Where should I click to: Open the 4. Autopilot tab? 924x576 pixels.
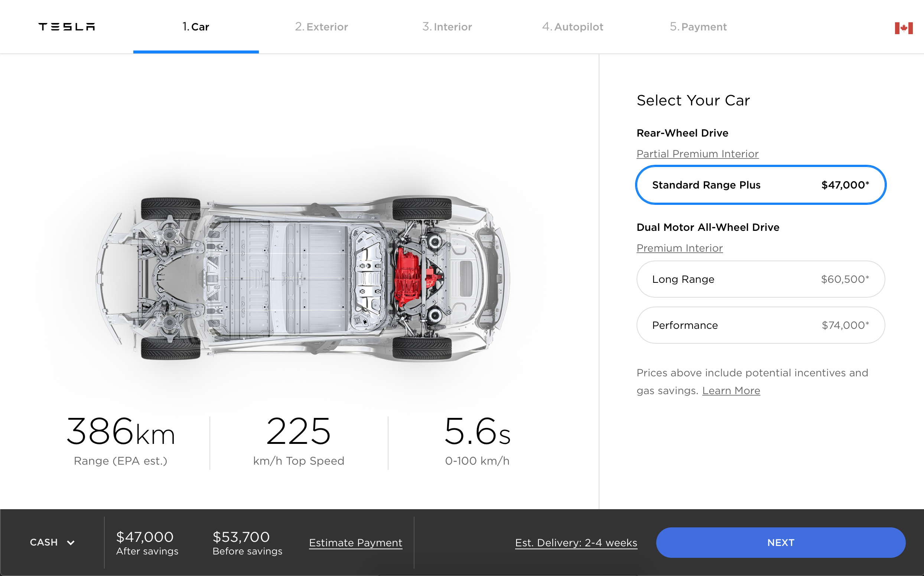click(573, 27)
